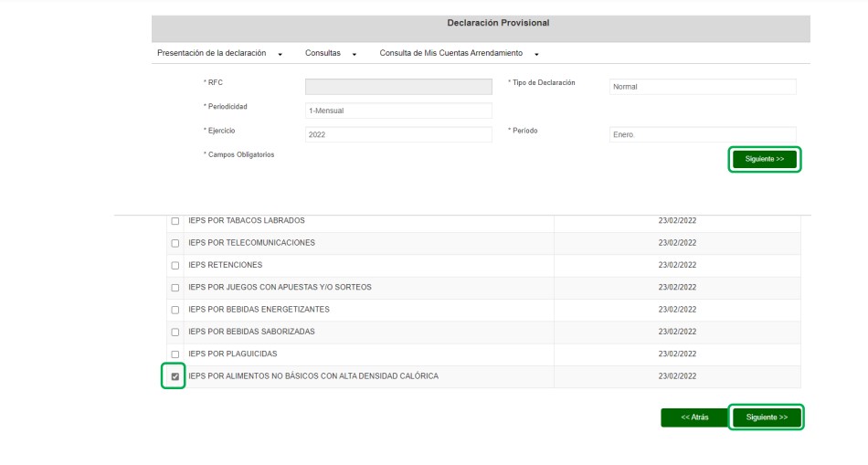Tick the IEPS POR TELECOMUNICACIONES checkbox
This screenshot has width=868, height=465.
coord(175,243)
